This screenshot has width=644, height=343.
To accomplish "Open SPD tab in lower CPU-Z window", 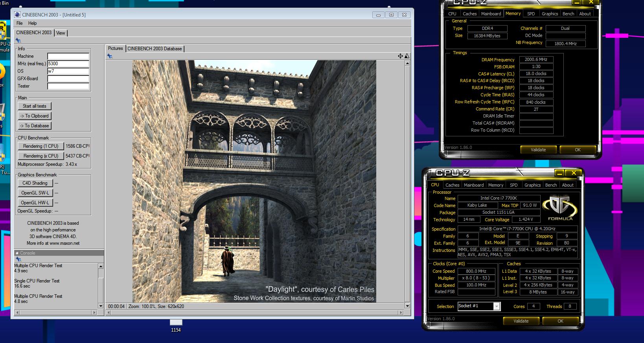I will [514, 185].
